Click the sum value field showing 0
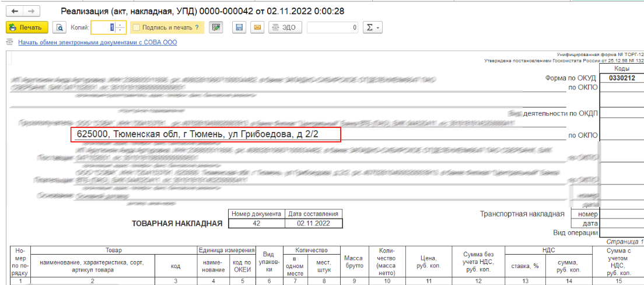 [332, 27]
